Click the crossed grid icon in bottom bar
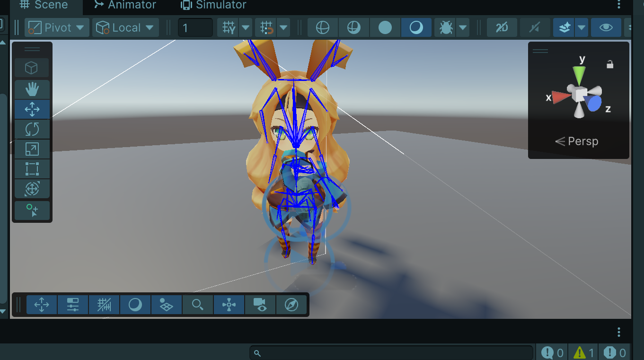 pyautogui.click(x=104, y=305)
